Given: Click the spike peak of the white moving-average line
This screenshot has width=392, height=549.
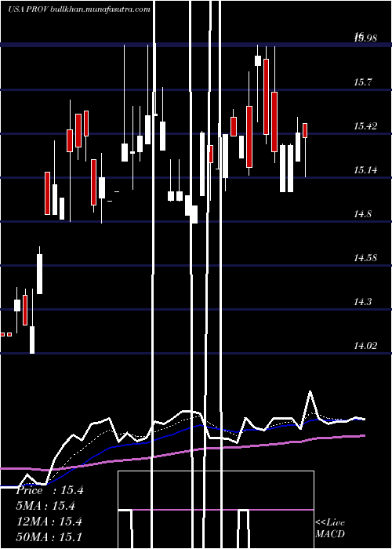Looking at the screenshot, I should pyautogui.click(x=310, y=391).
